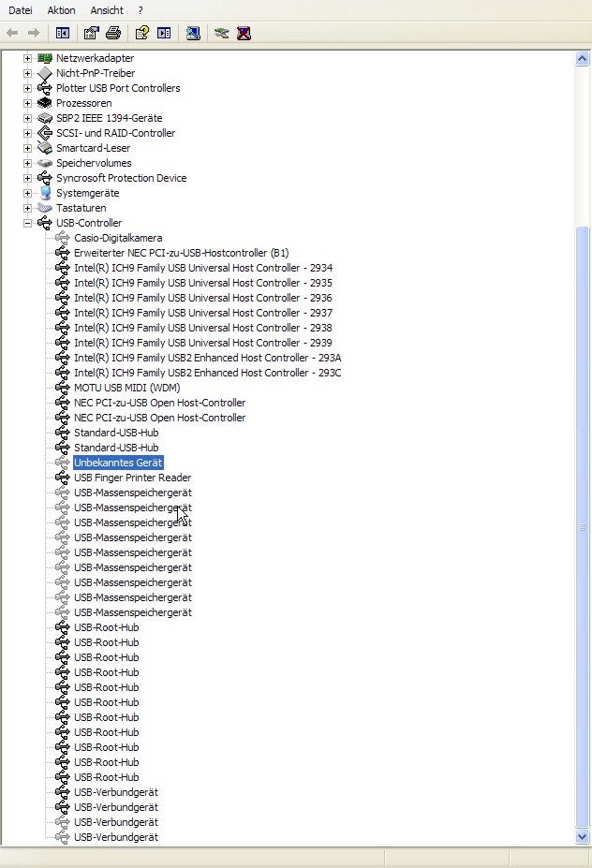Toggle the action pane toolbar icon
The width and height of the screenshot is (592, 868).
165,33
